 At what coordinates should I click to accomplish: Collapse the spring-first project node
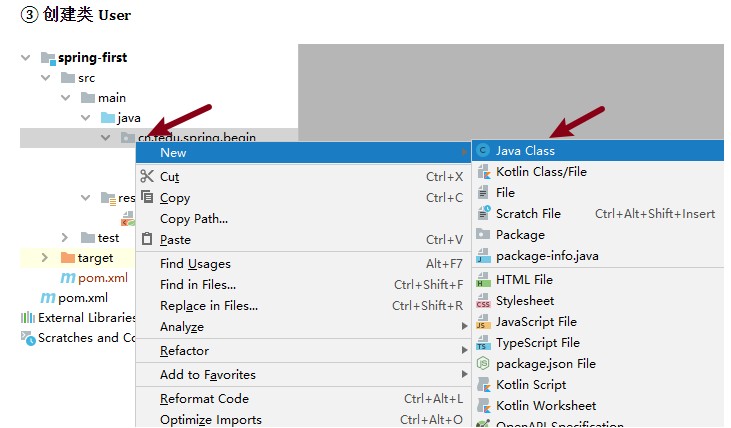(26, 58)
